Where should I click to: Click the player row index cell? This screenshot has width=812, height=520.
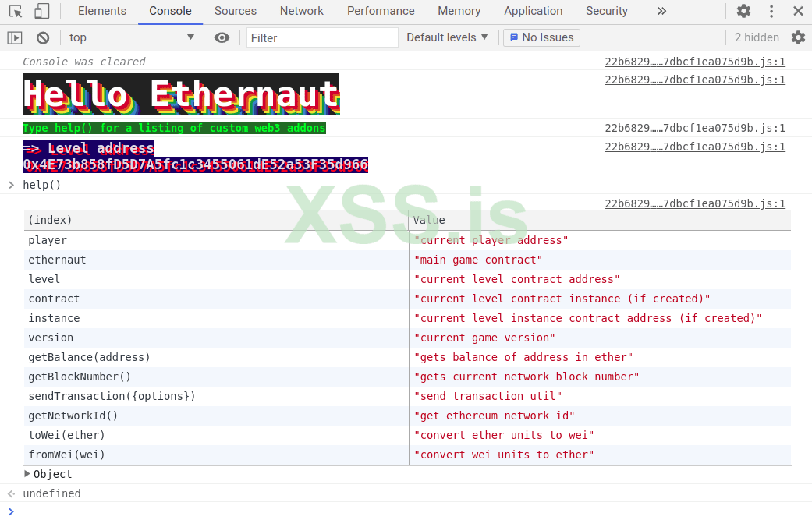pyautogui.click(x=216, y=240)
